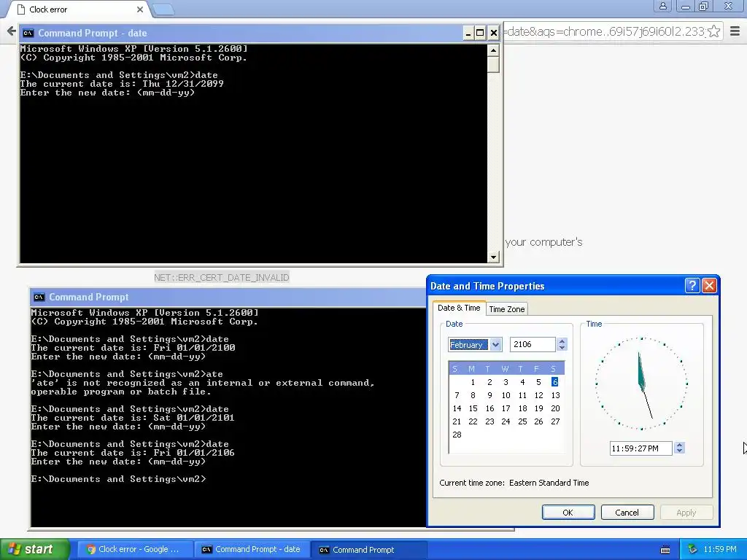Switch to Clock error - Google taskbar item
Viewport: 747px width, 560px height.
pyautogui.click(x=134, y=550)
